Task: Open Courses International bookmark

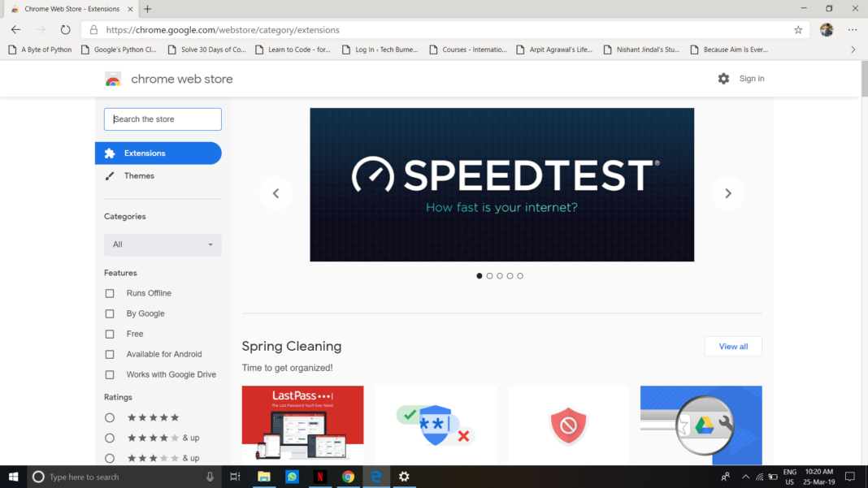Action: click(x=468, y=50)
